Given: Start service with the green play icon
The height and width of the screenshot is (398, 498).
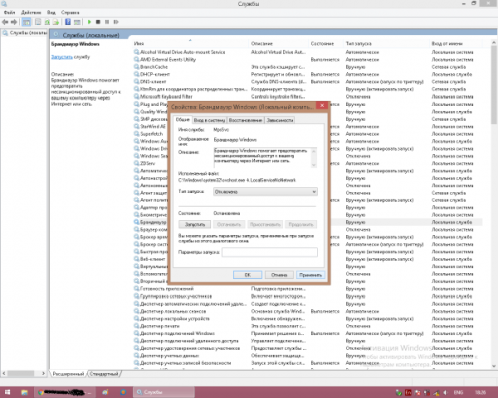Looking at the screenshot, I should coord(89,22).
